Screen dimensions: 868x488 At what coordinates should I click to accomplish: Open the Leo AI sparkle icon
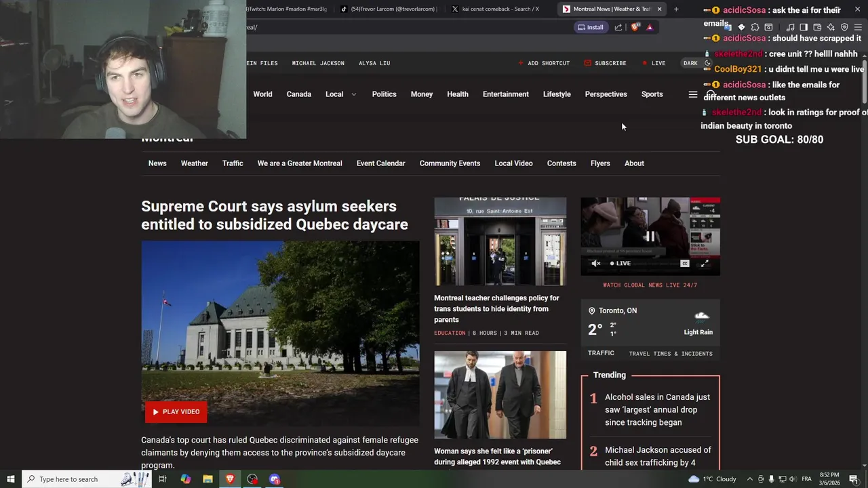[831, 27]
